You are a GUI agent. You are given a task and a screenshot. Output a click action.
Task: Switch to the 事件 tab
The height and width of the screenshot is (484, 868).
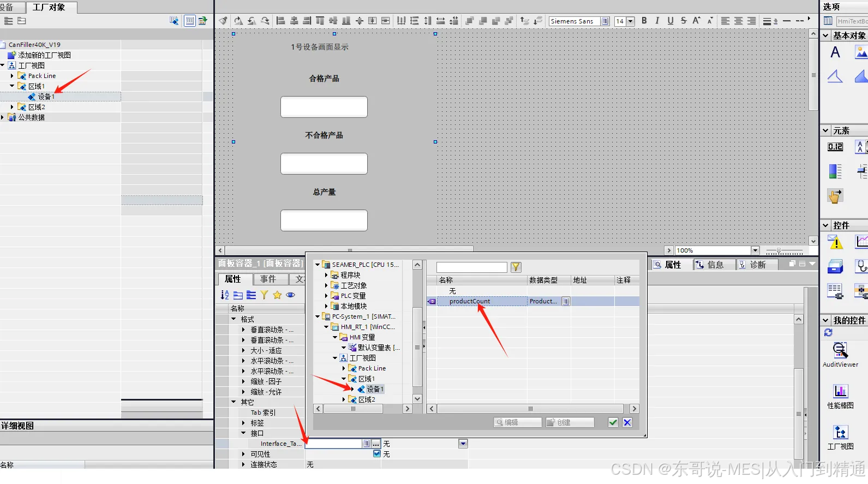(268, 279)
